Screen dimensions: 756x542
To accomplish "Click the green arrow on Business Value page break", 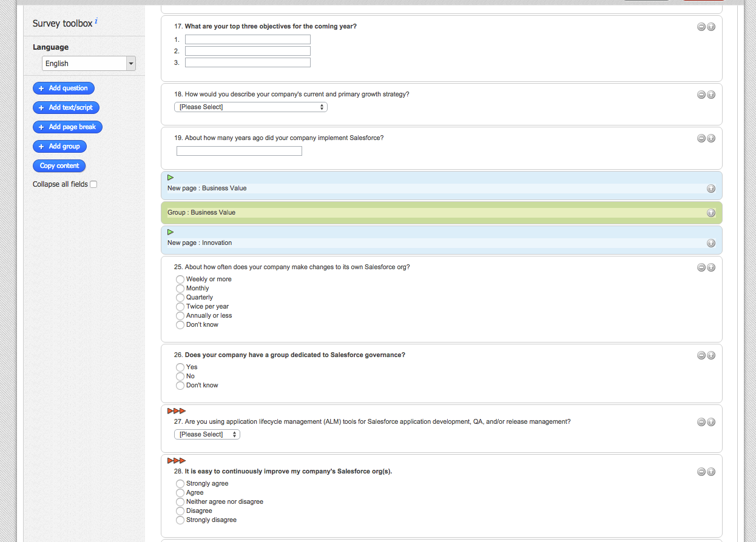I will point(170,177).
